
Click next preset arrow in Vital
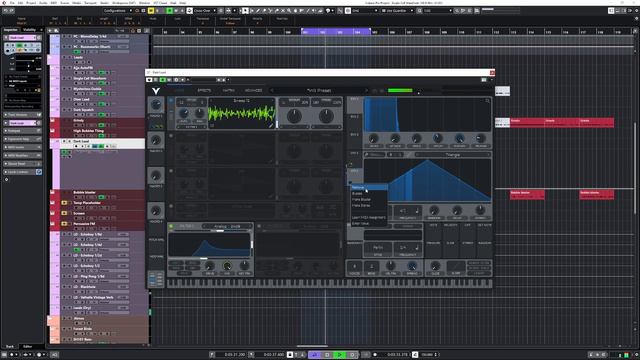point(366,91)
